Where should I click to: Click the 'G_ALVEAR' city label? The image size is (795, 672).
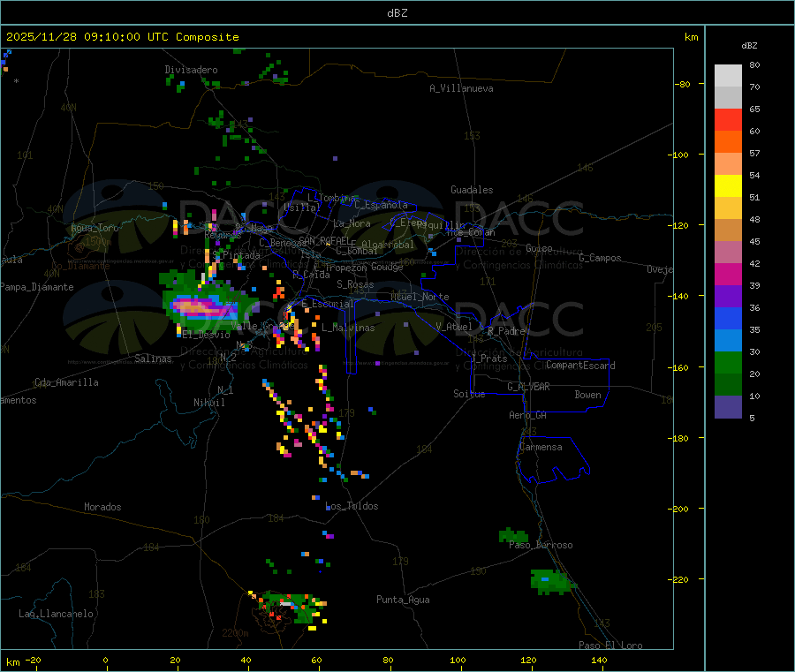tap(528, 387)
